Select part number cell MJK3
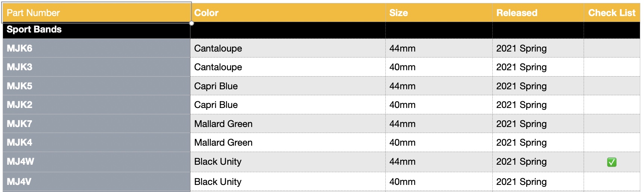 [97, 67]
